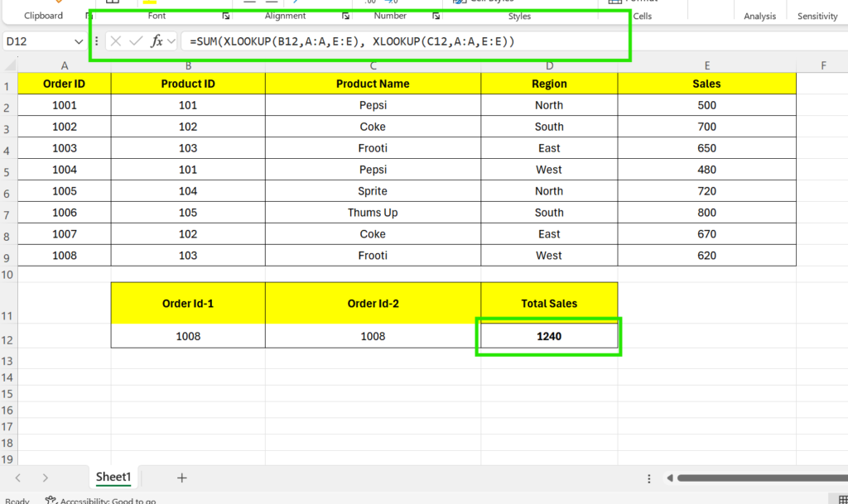The height and width of the screenshot is (504, 848).
Task: Select column F header
Action: (822, 66)
